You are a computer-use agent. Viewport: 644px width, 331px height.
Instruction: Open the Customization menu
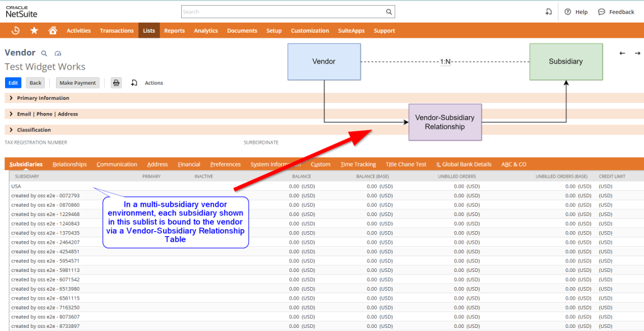[x=309, y=31]
